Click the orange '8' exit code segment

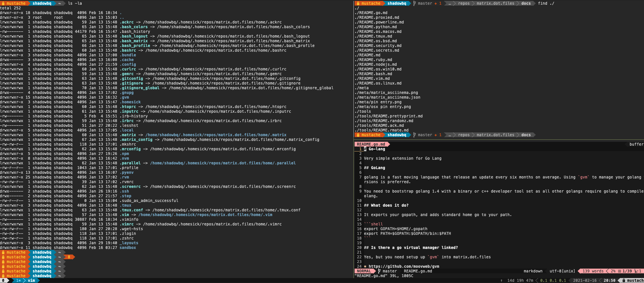[x=69, y=257]
